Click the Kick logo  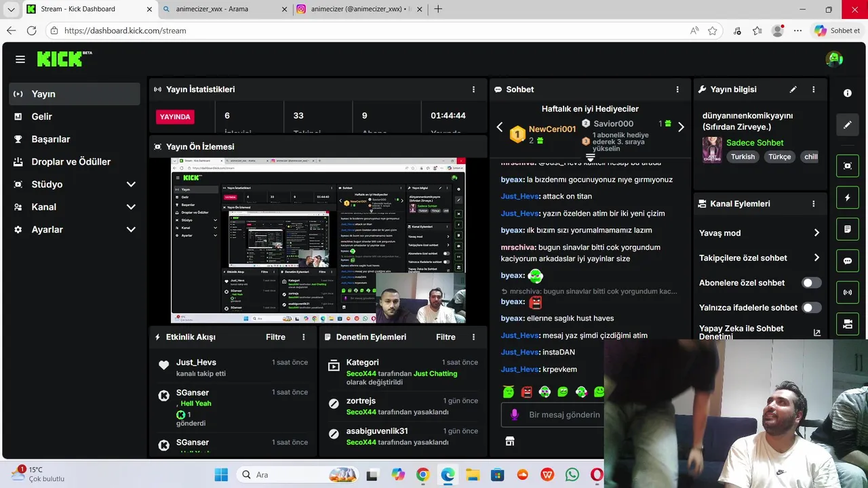[x=64, y=59]
